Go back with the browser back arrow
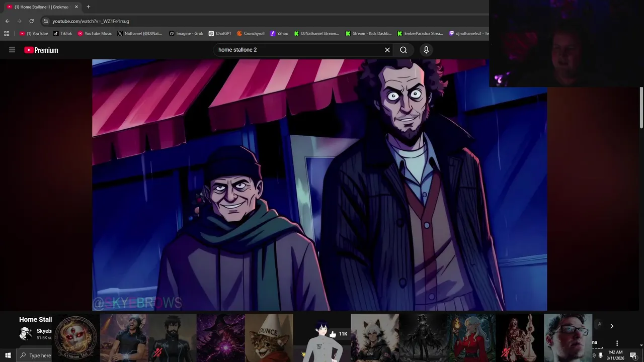Screen dimensions: 644x362 7,21
